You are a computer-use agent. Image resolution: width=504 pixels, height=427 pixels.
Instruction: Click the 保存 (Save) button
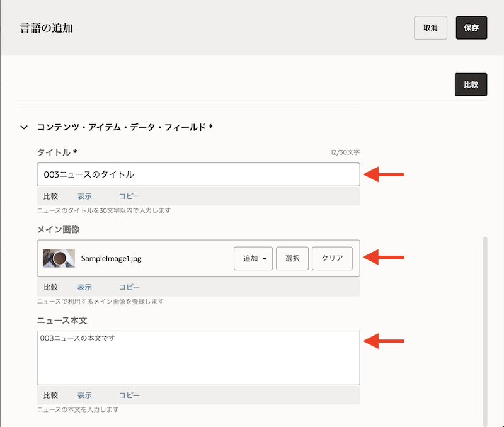471,28
